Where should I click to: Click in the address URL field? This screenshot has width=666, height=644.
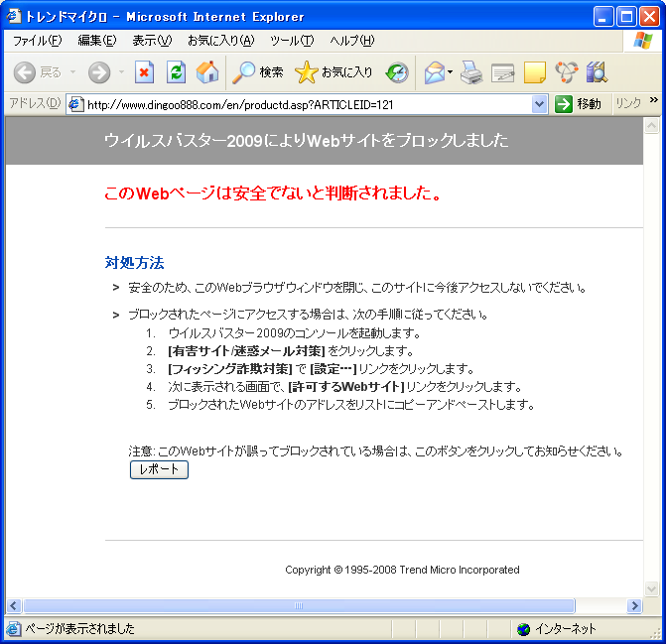[298, 104]
